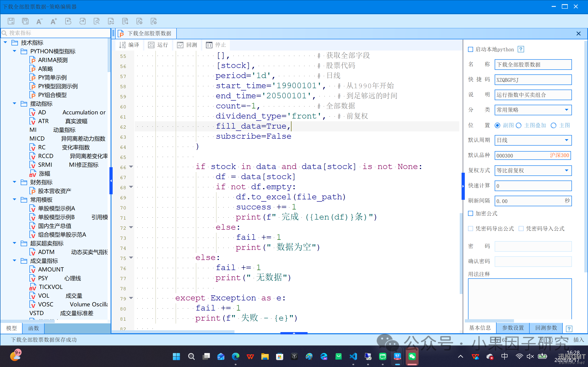Collapse the 常用模板 folder
Viewport: 588px width, 367px height.
[14, 200]
